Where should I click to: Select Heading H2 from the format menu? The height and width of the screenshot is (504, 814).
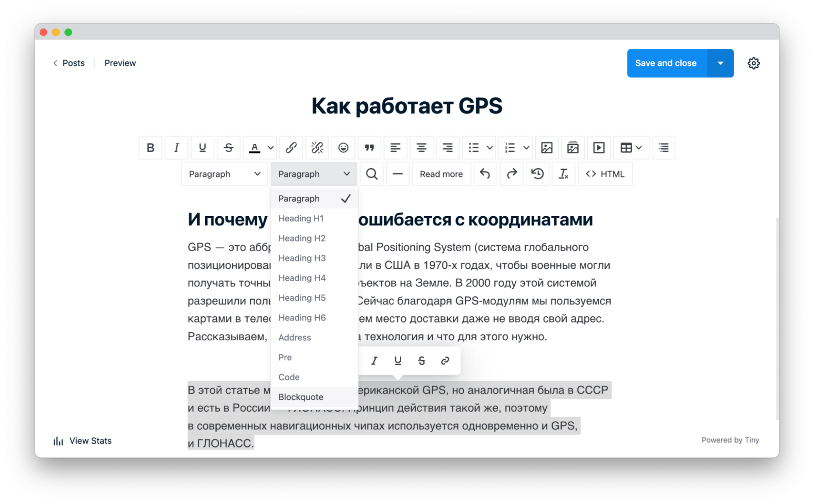click(x=301, y=238)
